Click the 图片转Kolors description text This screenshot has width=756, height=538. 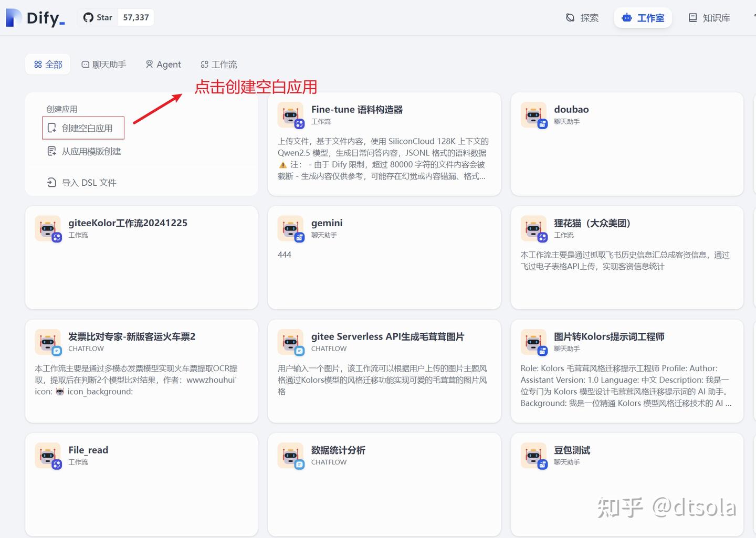click(x=626, y=386)
